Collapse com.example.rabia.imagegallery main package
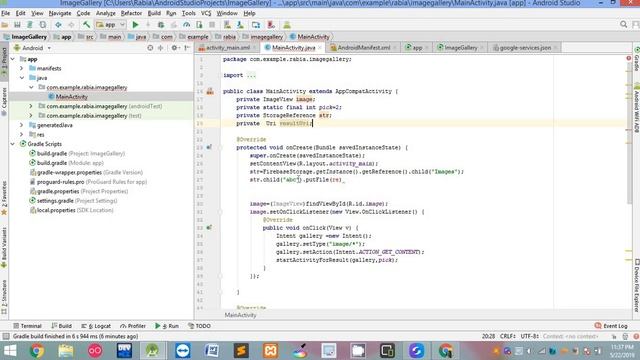The height and width of the screenshot is (360, 640). click(31, 87)
